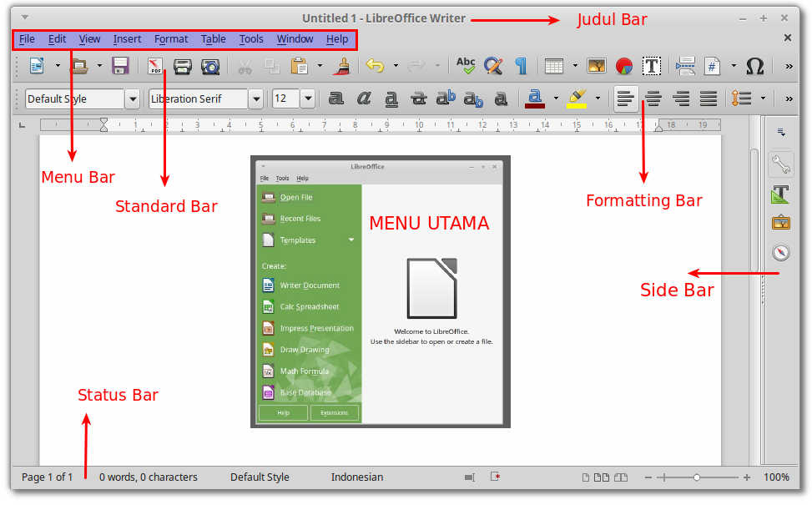Click the Paste clipboard icon
This screenshot has height=505, width=812.
(x=299, y=66)
